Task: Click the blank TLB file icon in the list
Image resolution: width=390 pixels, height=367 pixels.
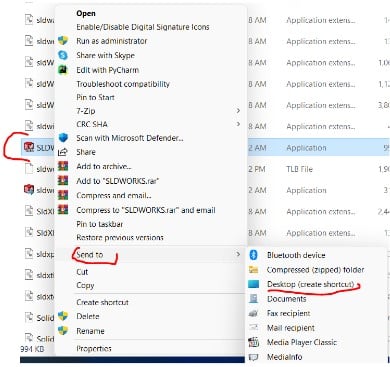Action: point(29,169)
